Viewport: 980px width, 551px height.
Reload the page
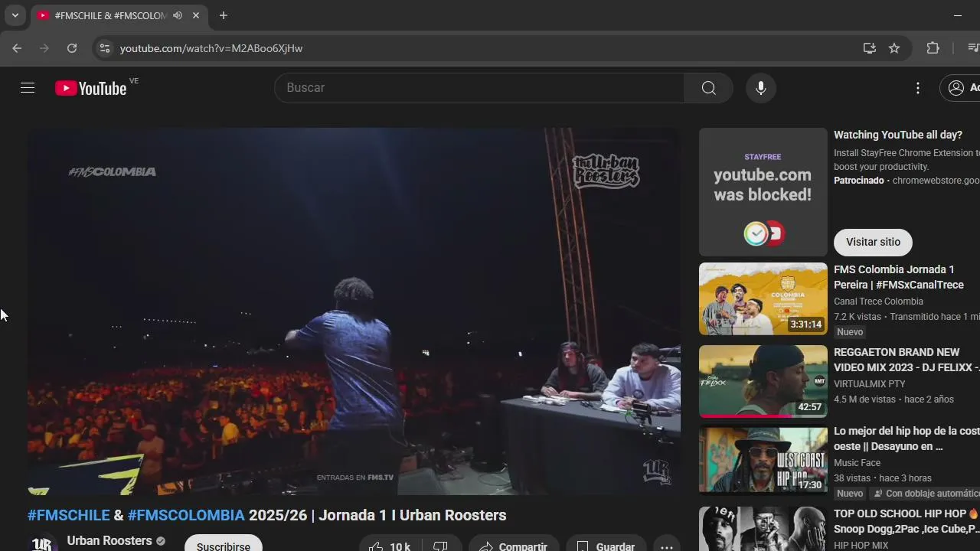pos(72,48)
